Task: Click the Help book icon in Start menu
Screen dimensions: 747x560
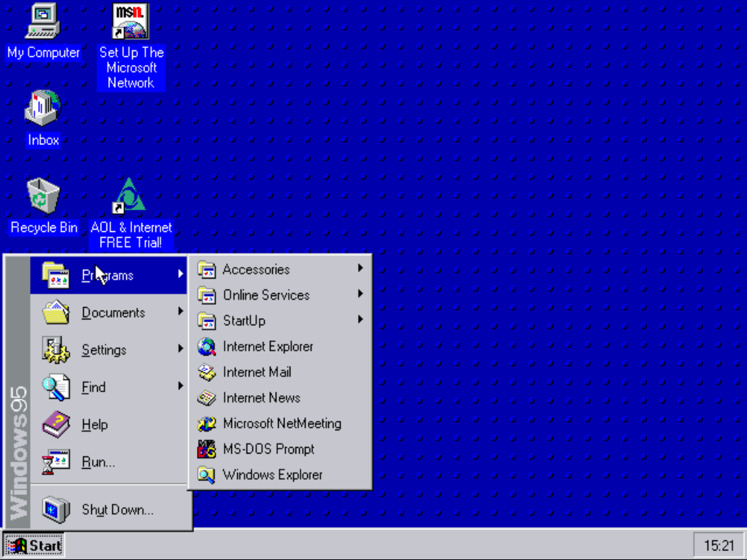Action: click(55, 424)
